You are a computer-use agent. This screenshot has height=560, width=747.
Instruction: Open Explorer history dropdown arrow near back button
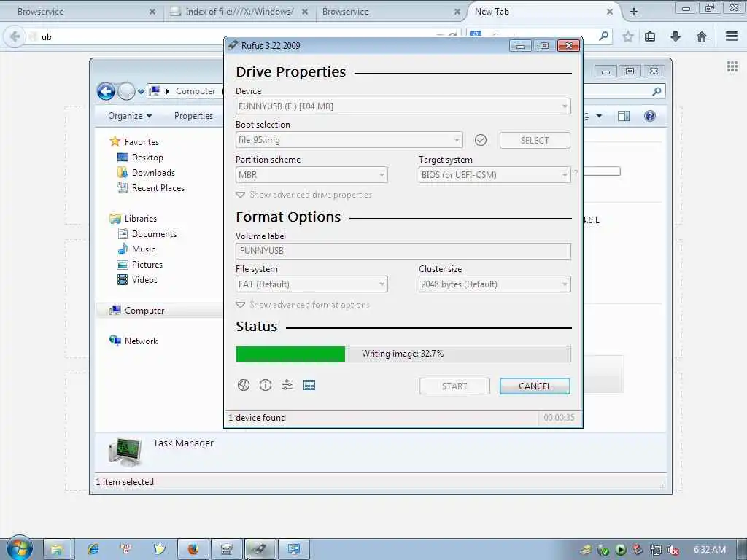[141, 91]
